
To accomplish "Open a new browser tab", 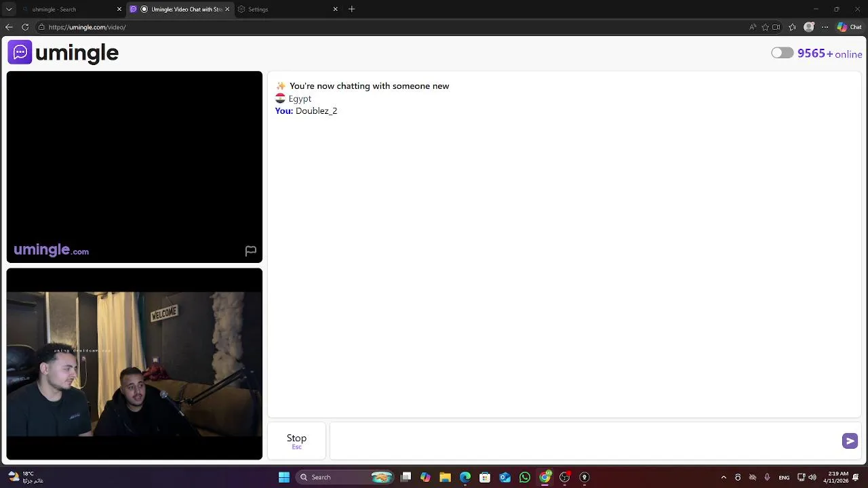I will tap(351, 9).
